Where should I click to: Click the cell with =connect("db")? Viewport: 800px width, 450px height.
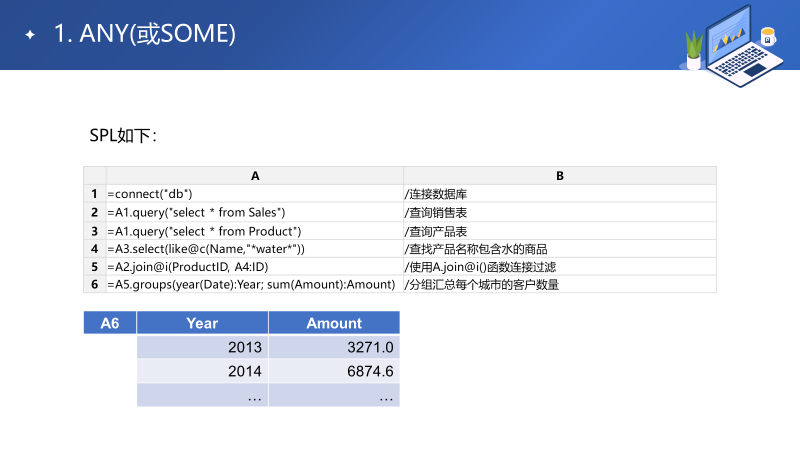click(x=255, y=194)
